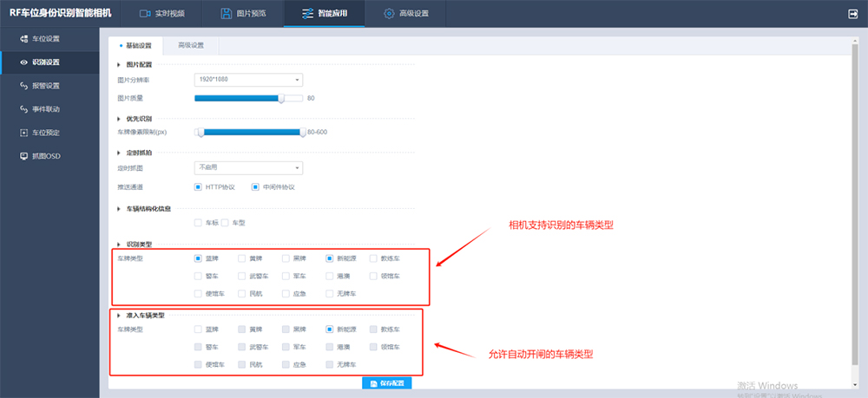Enable the 车标 checkbox
This screenshot has width=868, height=398.
point(198,224)
